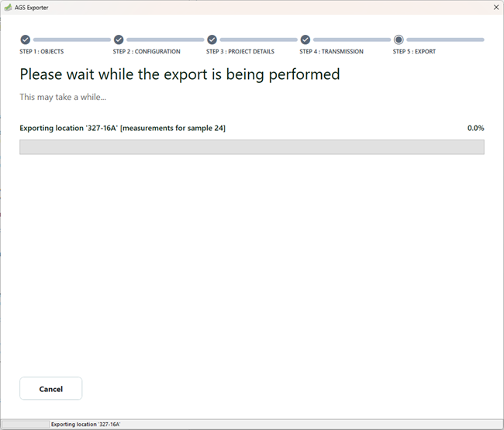504x430 pixels.
Task: Go to the 'STEP 1 : OBJECTS' label
Action: pos(42,52)
